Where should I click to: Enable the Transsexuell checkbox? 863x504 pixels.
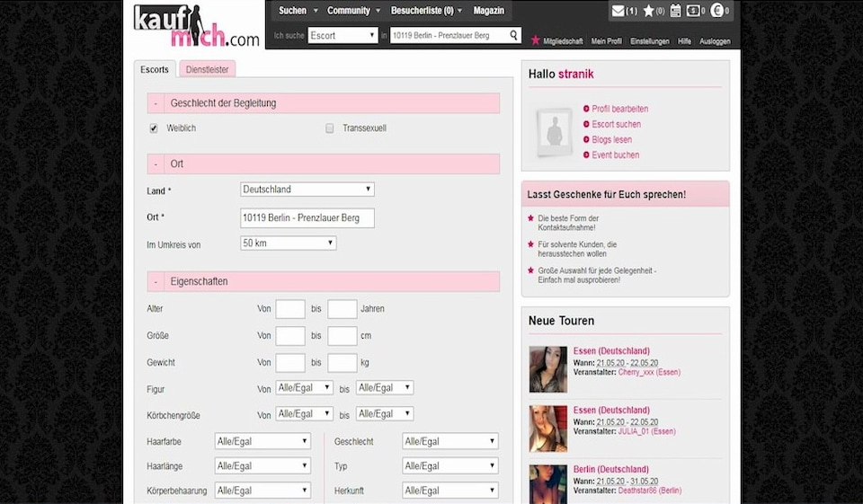(330, 128)
